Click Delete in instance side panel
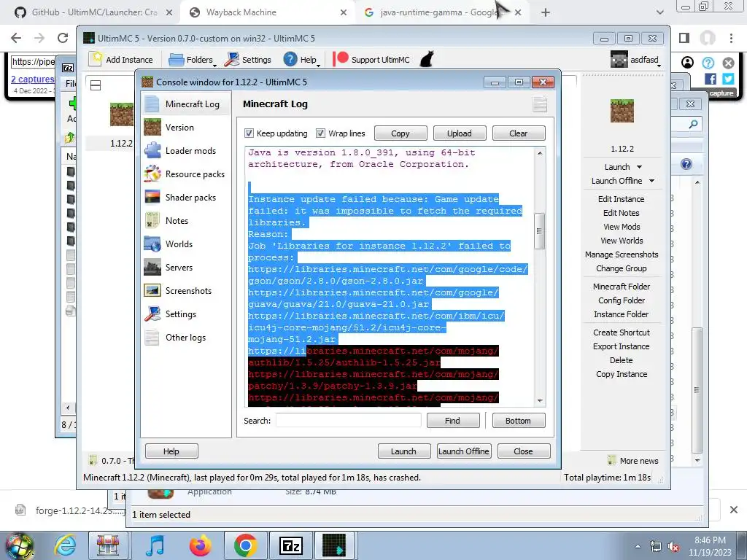 (x=622, y=360)
